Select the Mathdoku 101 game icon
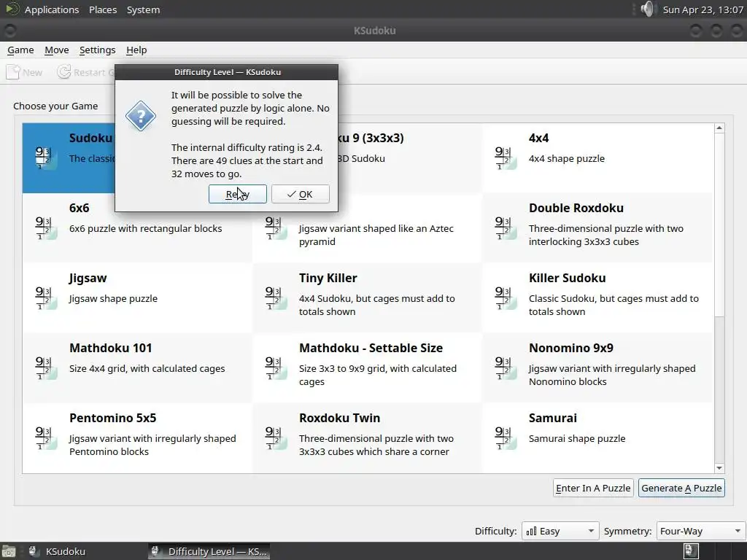 tap(45, 367)
